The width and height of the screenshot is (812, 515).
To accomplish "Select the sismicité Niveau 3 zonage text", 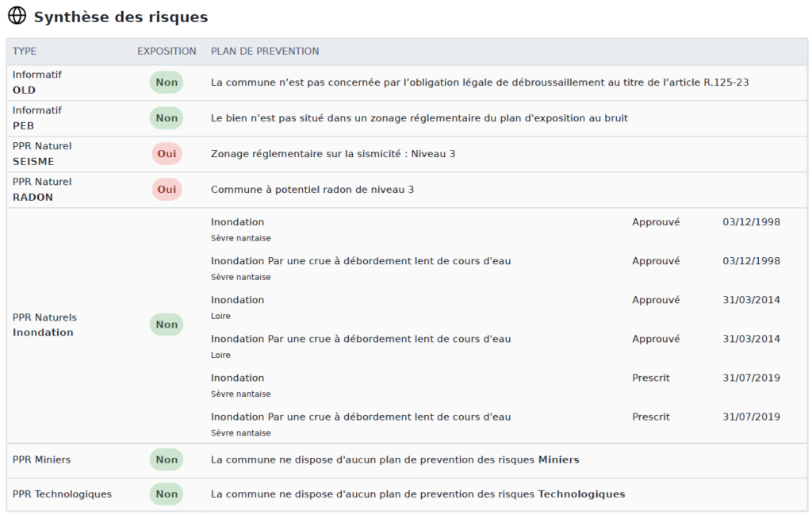I will tap(333, 154).
